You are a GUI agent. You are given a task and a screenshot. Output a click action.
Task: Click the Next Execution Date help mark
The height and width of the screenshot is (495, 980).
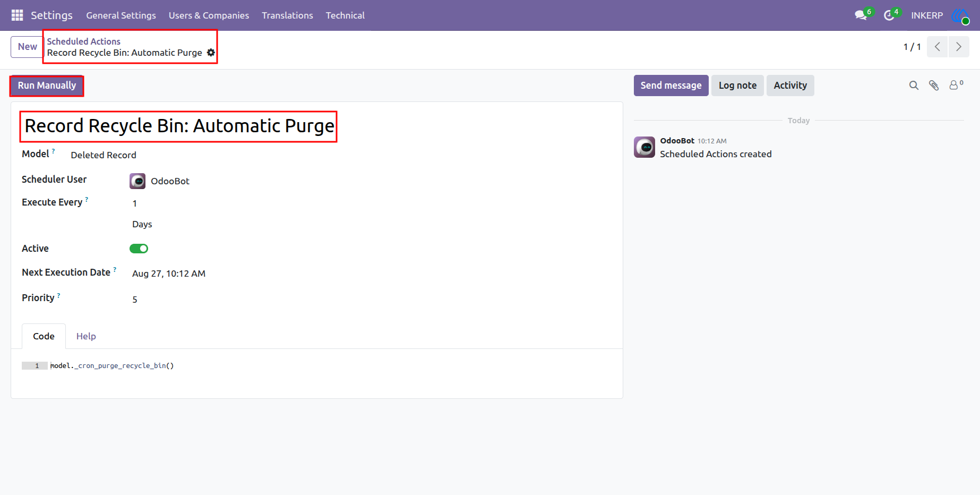click(115, 270)
